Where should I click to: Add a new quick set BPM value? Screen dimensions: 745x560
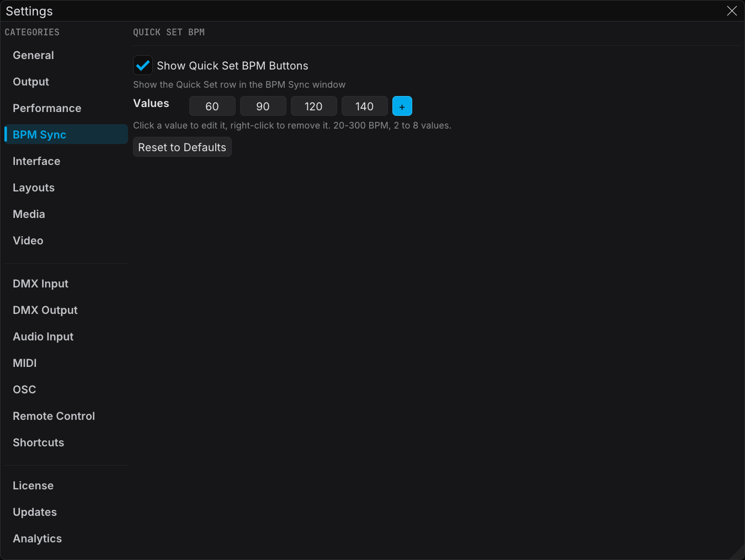402,106
